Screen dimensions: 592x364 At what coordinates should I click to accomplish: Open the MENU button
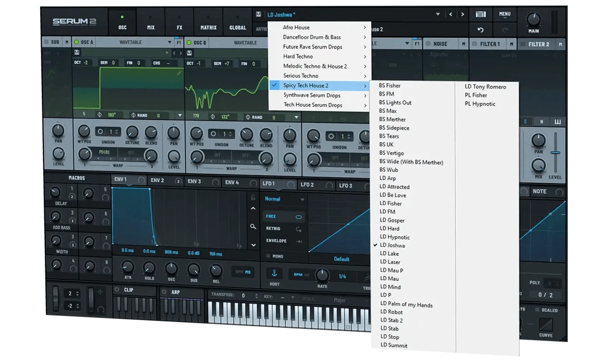(505, 15)
